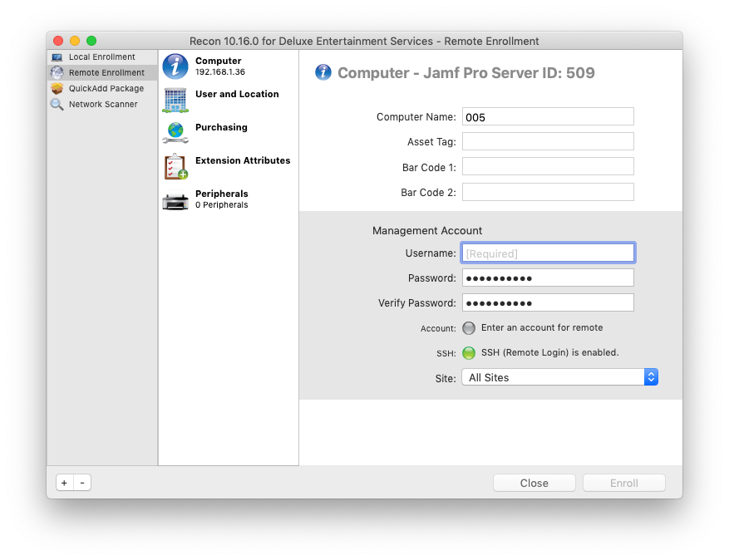This screenshot has width=729, height=560.
Task: Click the Bar Code 2 field
Action: [x=548, y=192]
